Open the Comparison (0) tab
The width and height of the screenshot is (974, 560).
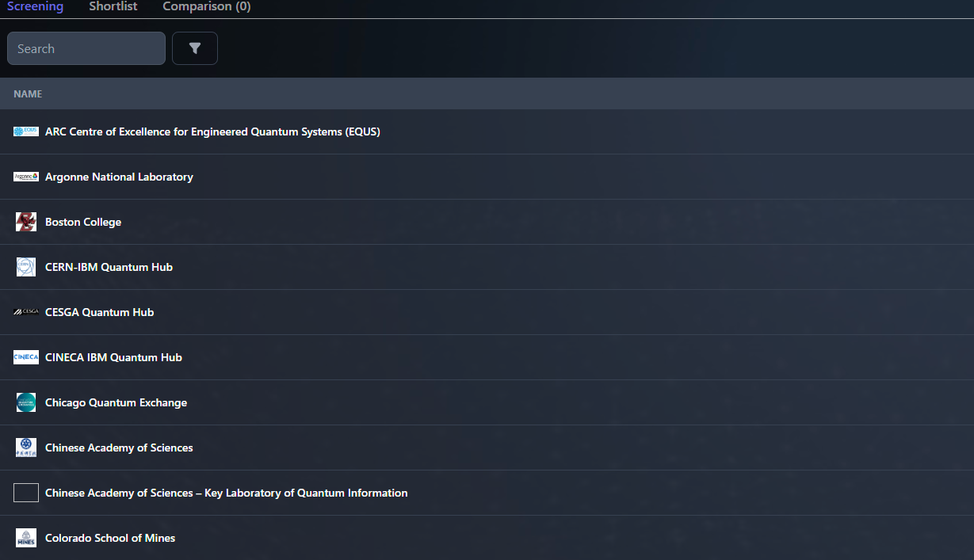pyautogui.click(x=206, y=6)
